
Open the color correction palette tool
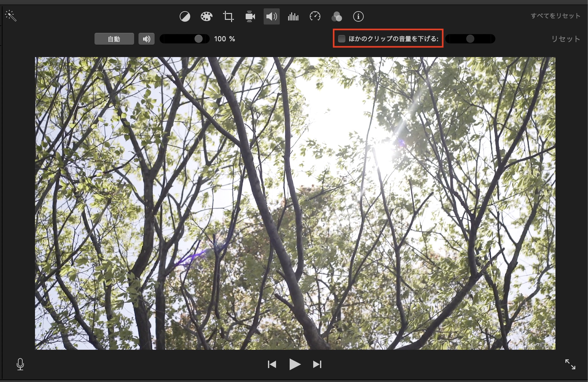[206, 16]
